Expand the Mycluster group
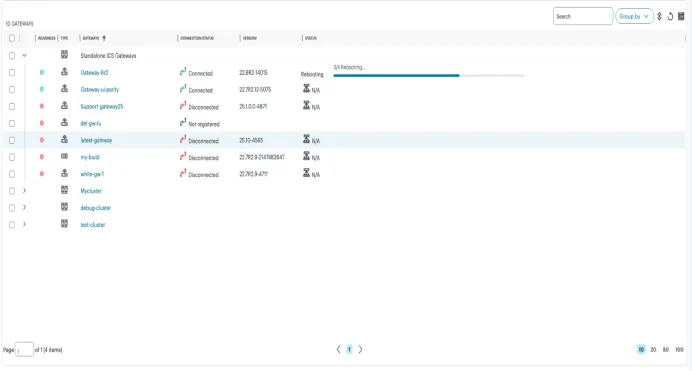The image size is (692, 371). click(x=24, y=190)
